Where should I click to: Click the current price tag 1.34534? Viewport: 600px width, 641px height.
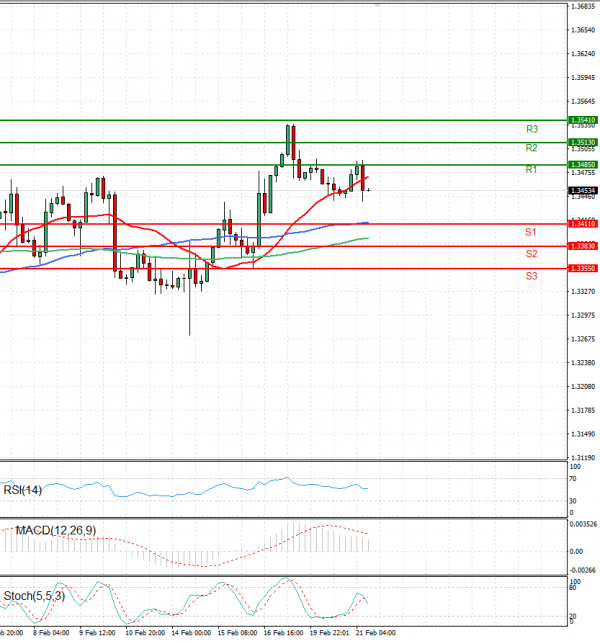point(583,190)
